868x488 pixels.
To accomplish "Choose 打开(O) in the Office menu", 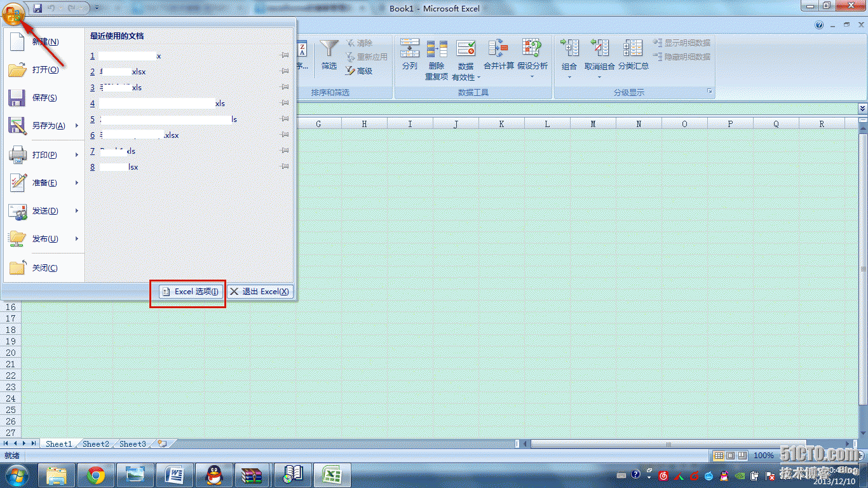I will point(43,70).
